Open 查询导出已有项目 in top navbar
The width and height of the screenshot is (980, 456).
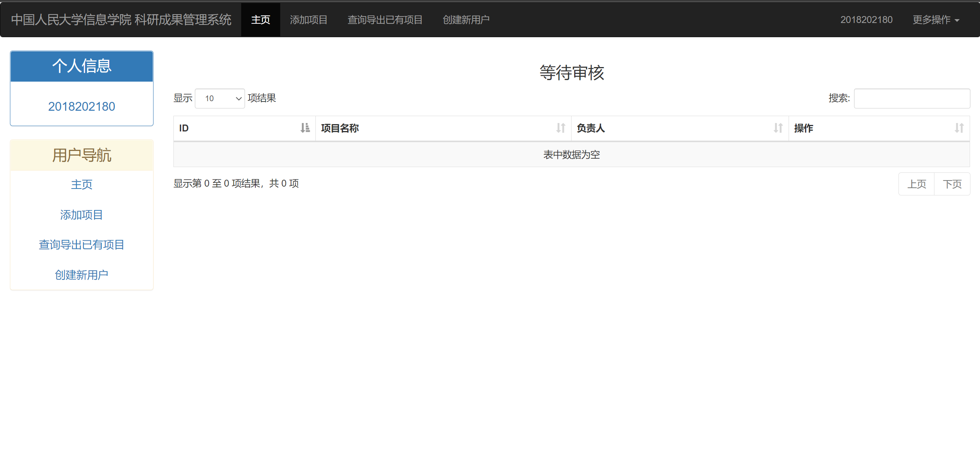[385, 20]
